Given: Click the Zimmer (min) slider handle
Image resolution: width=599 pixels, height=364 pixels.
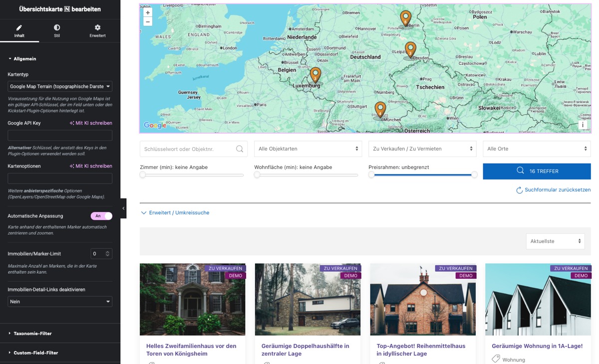Looking at the screenshot, I should click(143, 175).
